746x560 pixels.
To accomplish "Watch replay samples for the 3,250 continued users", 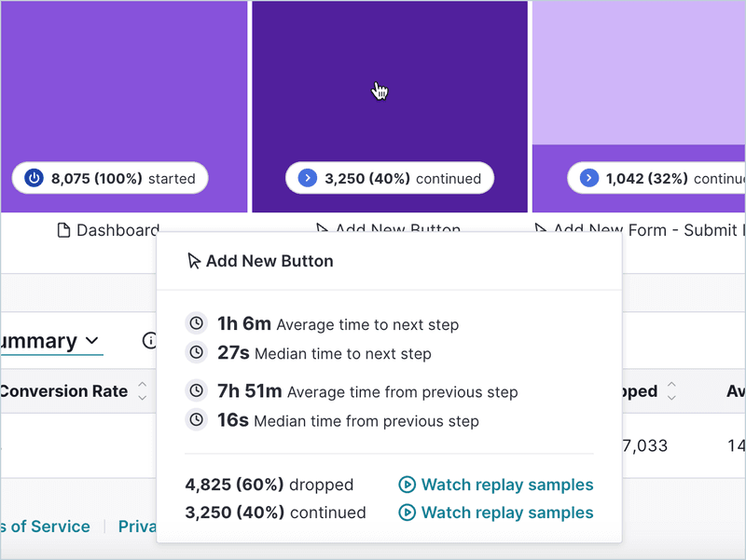I will (x=496, y=512).
